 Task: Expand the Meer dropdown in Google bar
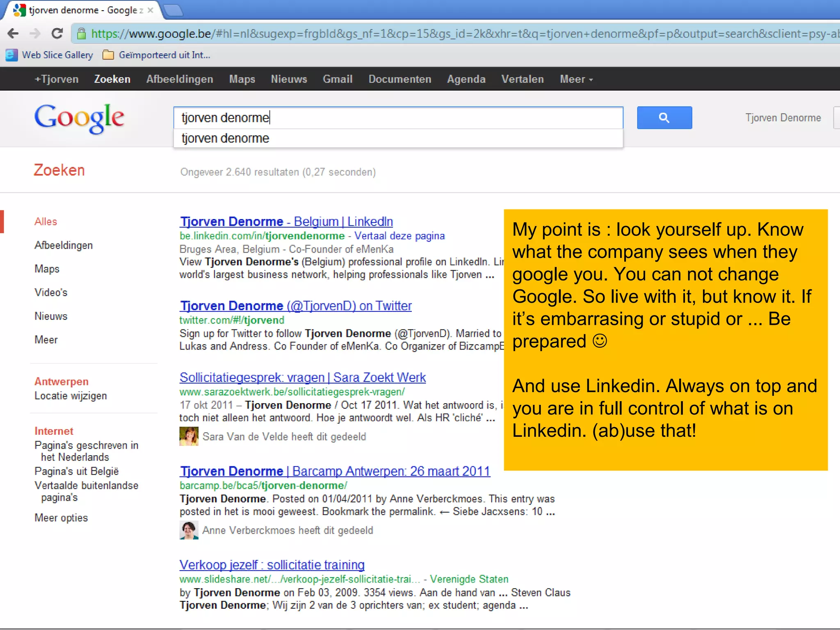pos(576,79)
